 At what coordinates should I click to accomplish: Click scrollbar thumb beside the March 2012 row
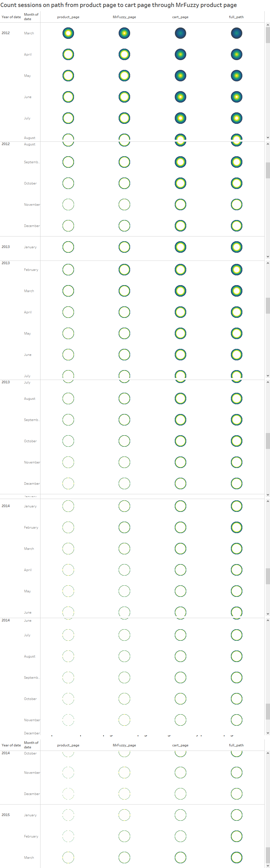pos(268,35)
